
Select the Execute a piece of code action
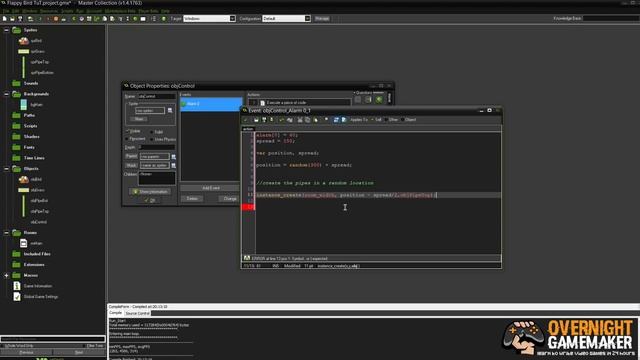click(300, 102)
